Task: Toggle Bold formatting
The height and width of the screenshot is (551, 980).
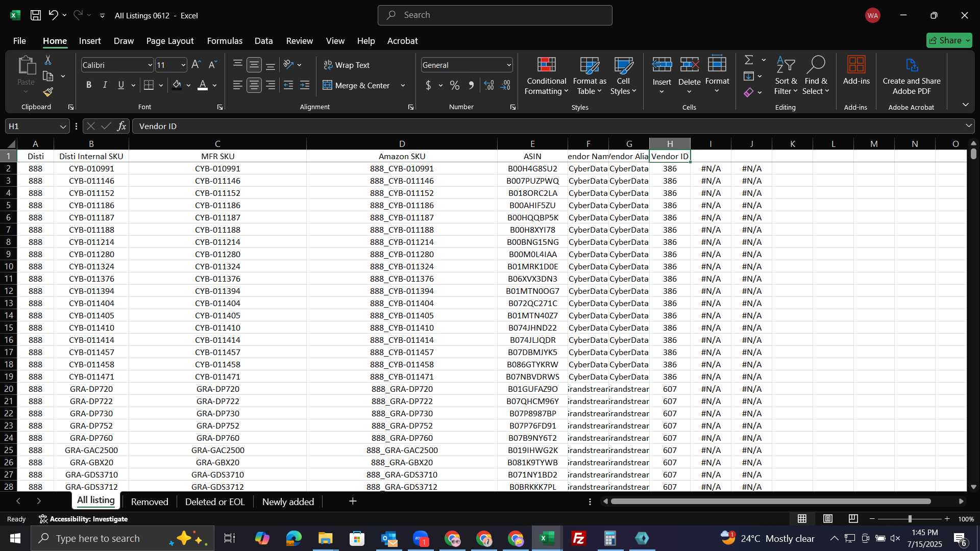Action: tap(89, 85)
